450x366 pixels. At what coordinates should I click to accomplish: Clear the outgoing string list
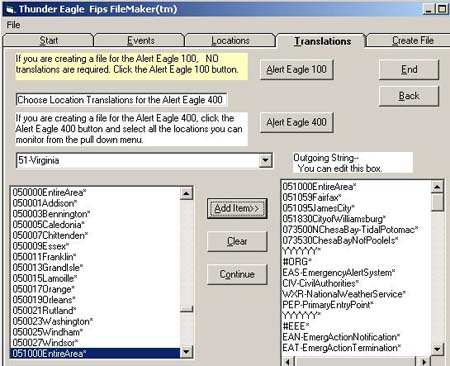[237, 241]
